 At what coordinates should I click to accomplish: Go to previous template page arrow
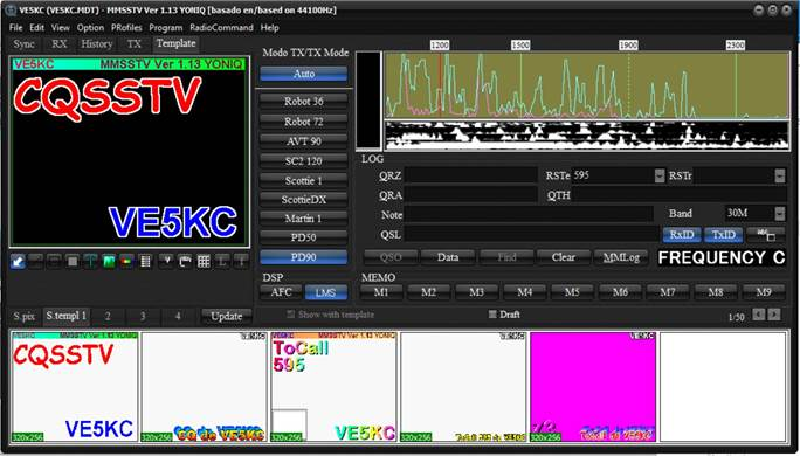(759, 315)
